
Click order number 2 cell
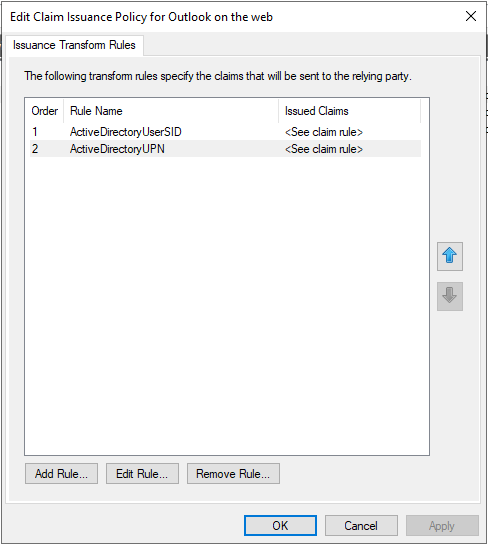point(35,149)
